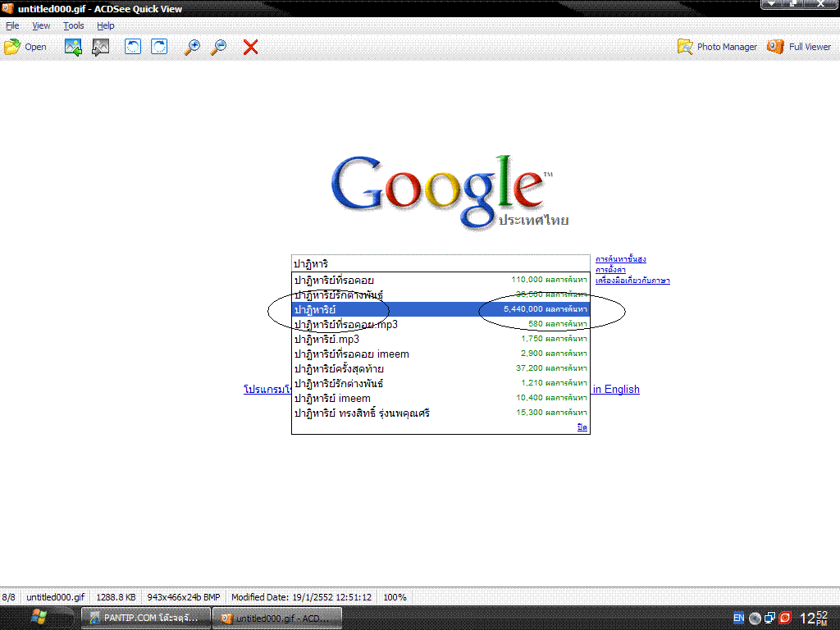Click EN language indicator in tray
The width and height of the screenshot is (840, 630).
pyautogui.click(x=738, y=618)
